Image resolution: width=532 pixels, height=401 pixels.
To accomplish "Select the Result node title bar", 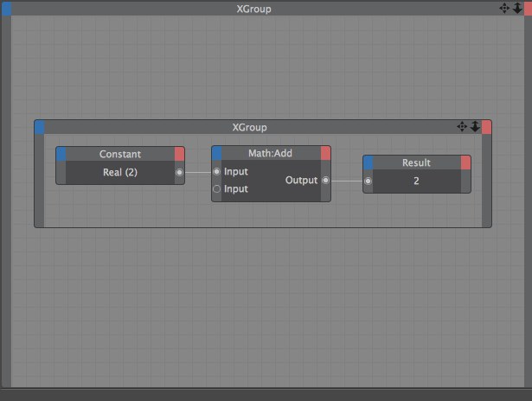I will pyautogui.click(x=417, y=162).
